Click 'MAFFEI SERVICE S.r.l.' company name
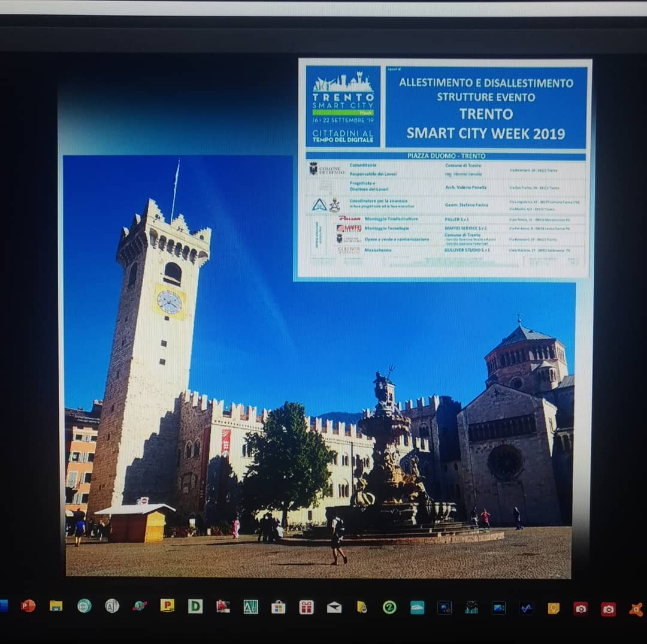 point(465,228)
